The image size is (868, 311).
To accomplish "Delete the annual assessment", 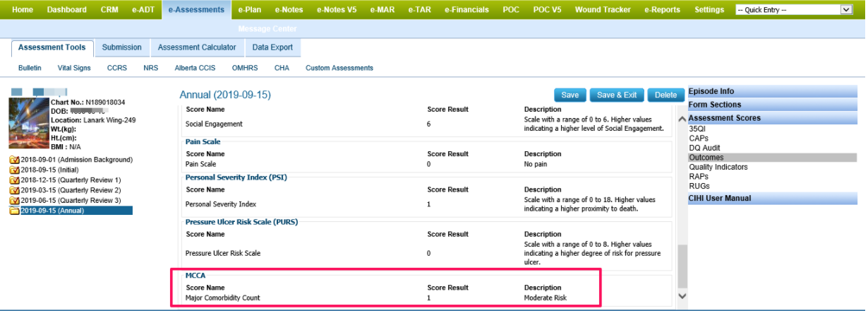I will pos(665,95).
